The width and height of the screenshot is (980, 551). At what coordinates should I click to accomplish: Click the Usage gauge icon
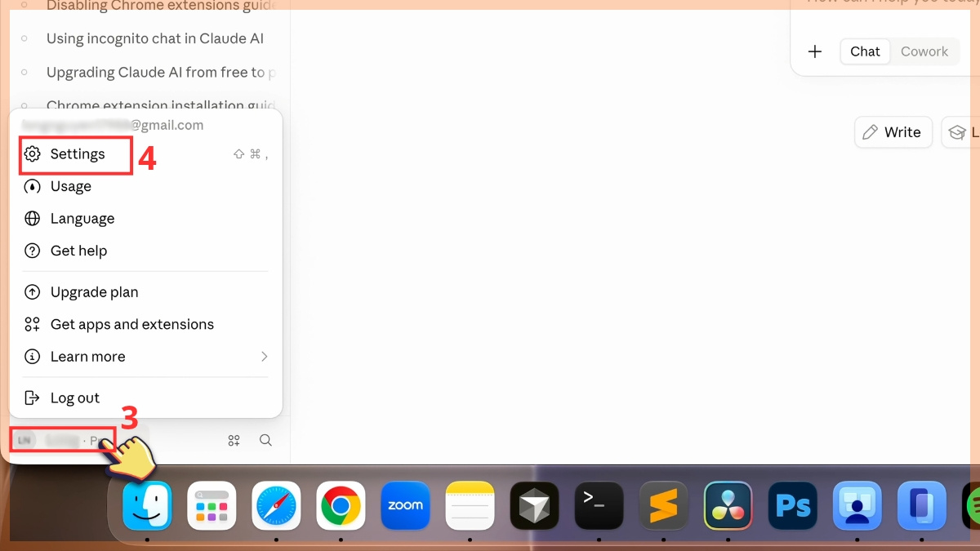32,186
